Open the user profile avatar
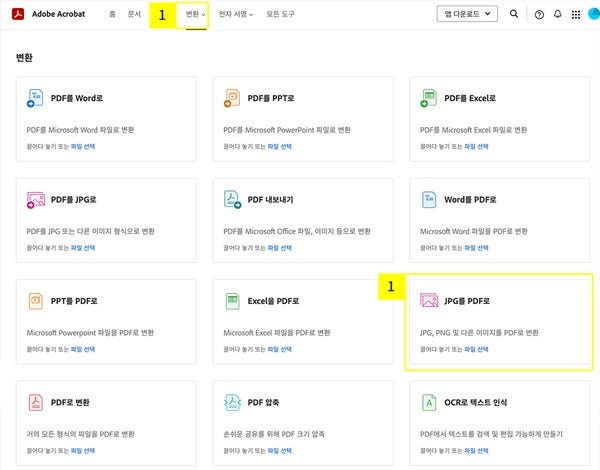This screenshot has width=600, height=470. [594, 14]
